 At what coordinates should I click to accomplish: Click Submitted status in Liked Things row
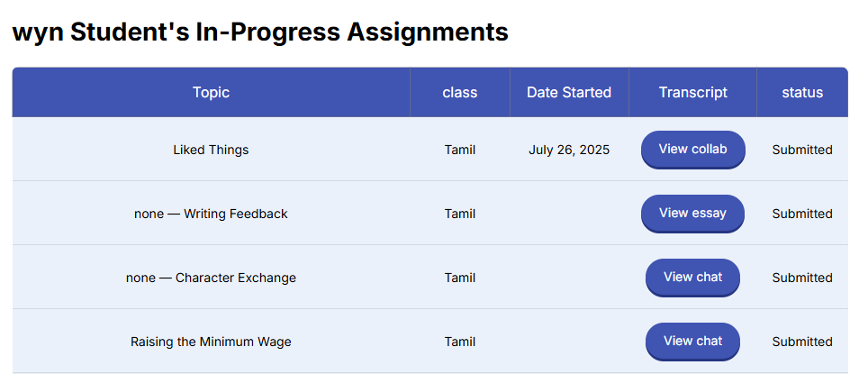click(802, 150)
